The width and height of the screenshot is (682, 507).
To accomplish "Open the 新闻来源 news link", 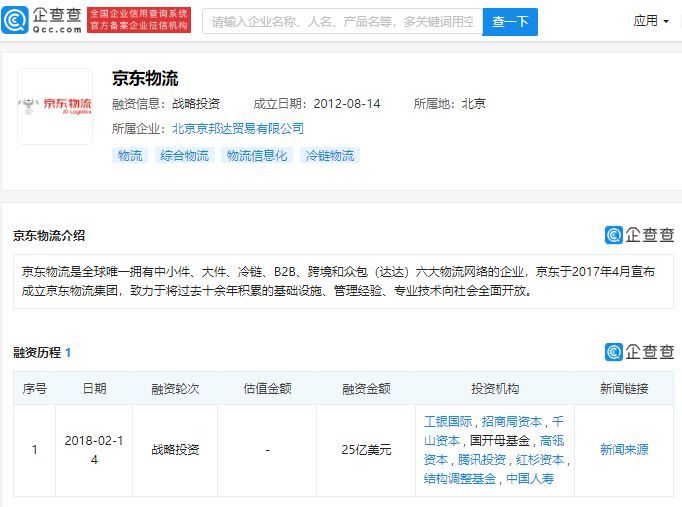I will (x=624, y=449).
